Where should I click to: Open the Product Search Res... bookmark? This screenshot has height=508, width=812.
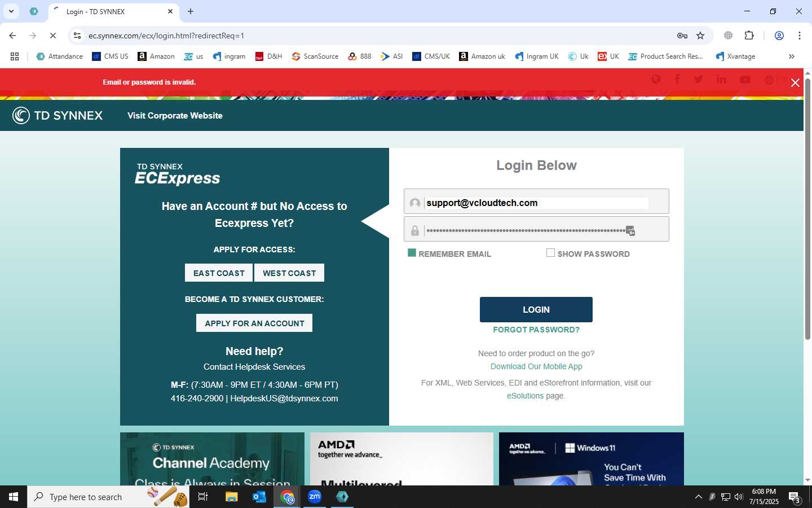click(665, 56)
